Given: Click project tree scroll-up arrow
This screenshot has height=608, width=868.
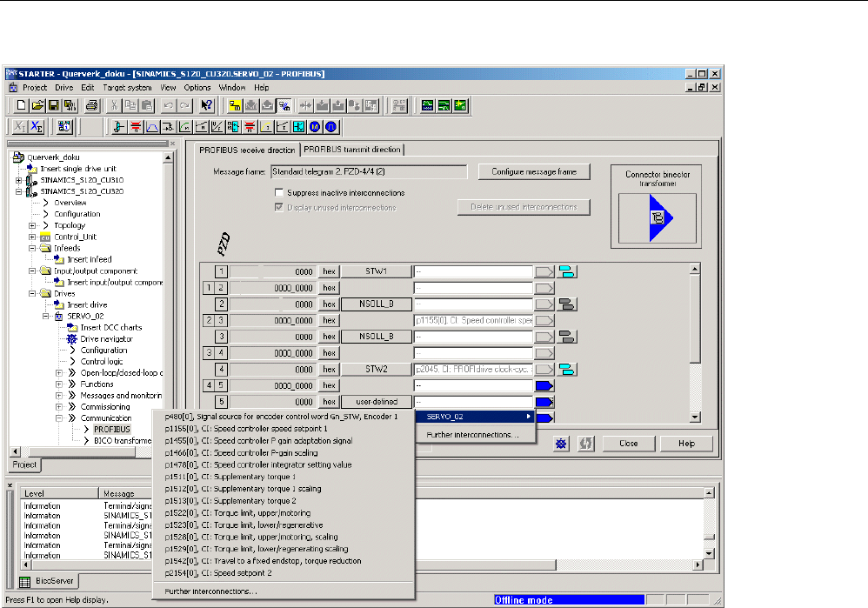Looking at the screenshot, I should [x=168, y=157].
